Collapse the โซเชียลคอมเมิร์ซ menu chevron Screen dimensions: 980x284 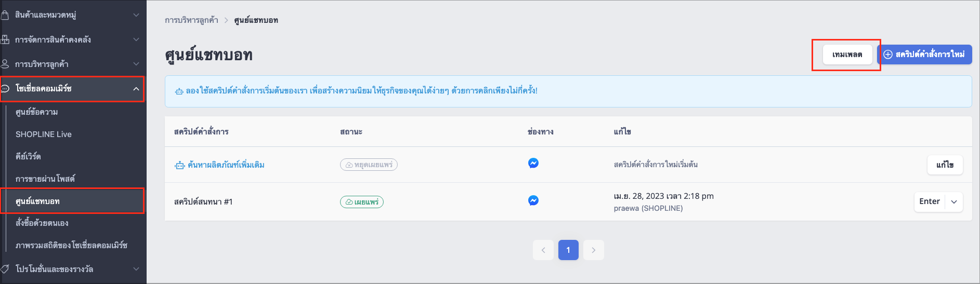click(136, 89)
